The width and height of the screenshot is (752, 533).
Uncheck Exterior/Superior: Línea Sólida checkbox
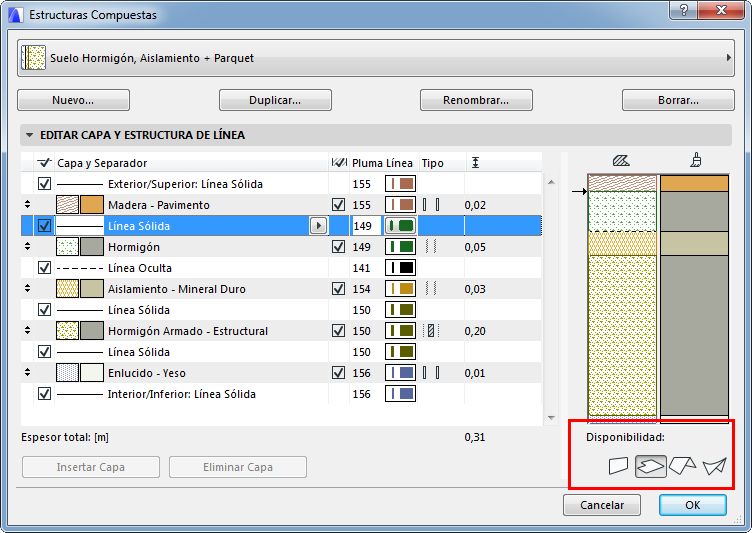point(44,184)
